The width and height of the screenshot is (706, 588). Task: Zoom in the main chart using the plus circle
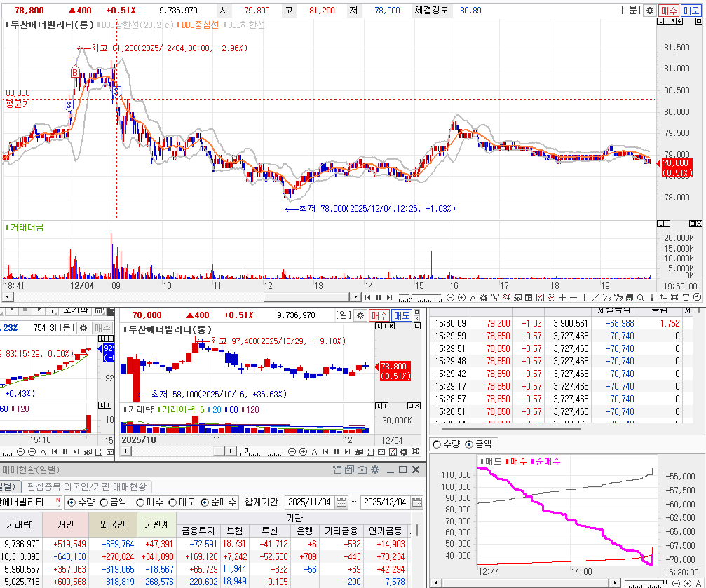coord(461,298)
